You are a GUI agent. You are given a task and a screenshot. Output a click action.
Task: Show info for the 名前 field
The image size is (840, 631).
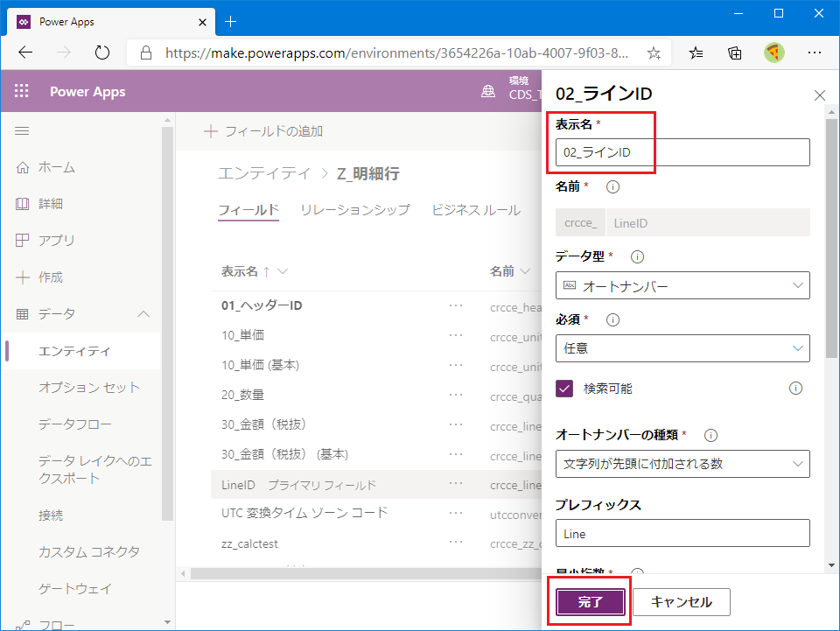(x=612, y=187)
